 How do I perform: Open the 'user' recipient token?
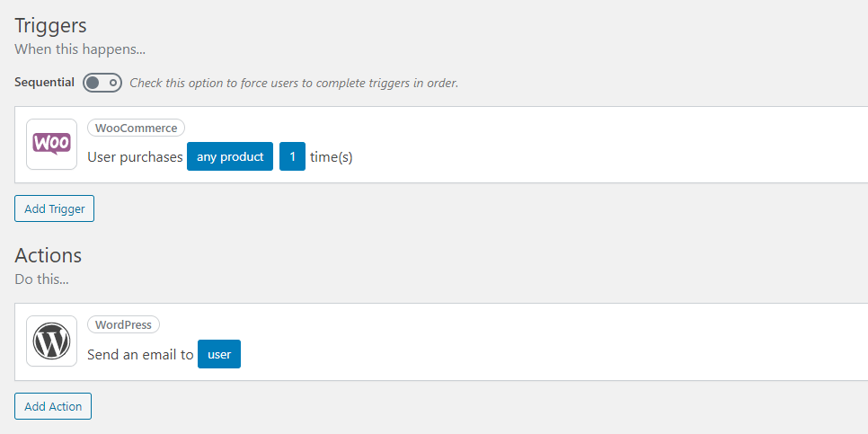219,354
